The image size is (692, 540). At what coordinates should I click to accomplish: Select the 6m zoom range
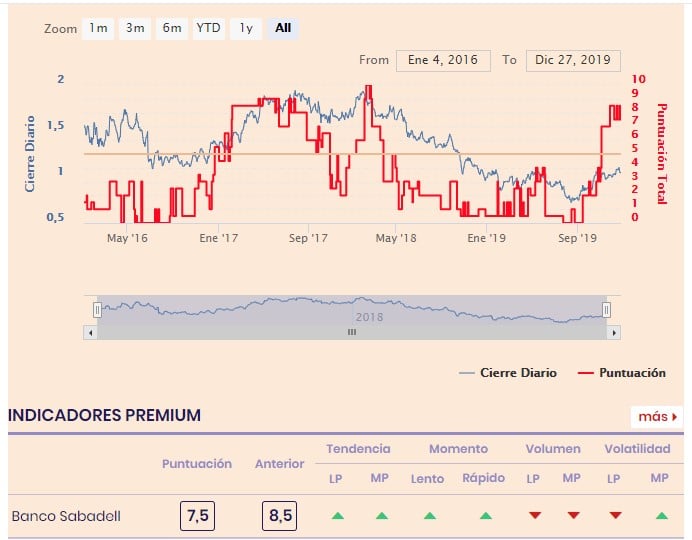[x=172, y=29]
